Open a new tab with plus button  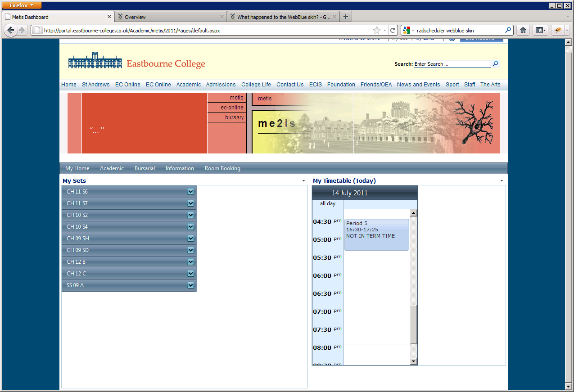coord(346,17)
